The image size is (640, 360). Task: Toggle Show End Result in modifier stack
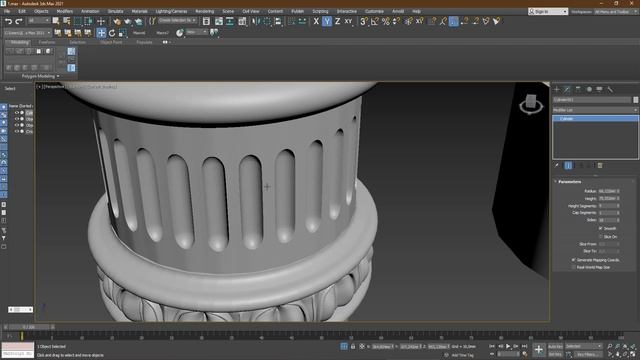point(568,165)
